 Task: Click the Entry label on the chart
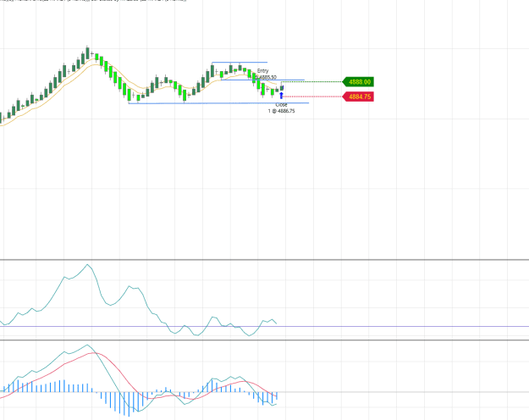[x=263, y=70]
